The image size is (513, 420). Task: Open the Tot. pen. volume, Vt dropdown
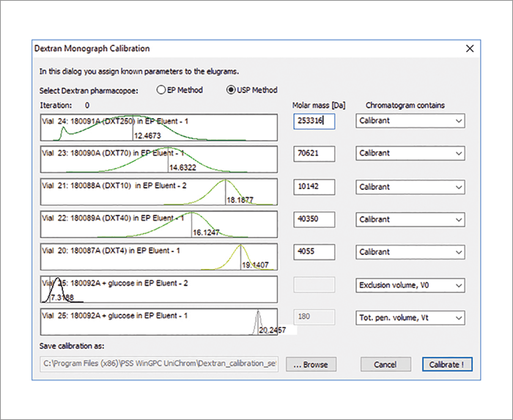pyautogui.click(x=410, y=317)
